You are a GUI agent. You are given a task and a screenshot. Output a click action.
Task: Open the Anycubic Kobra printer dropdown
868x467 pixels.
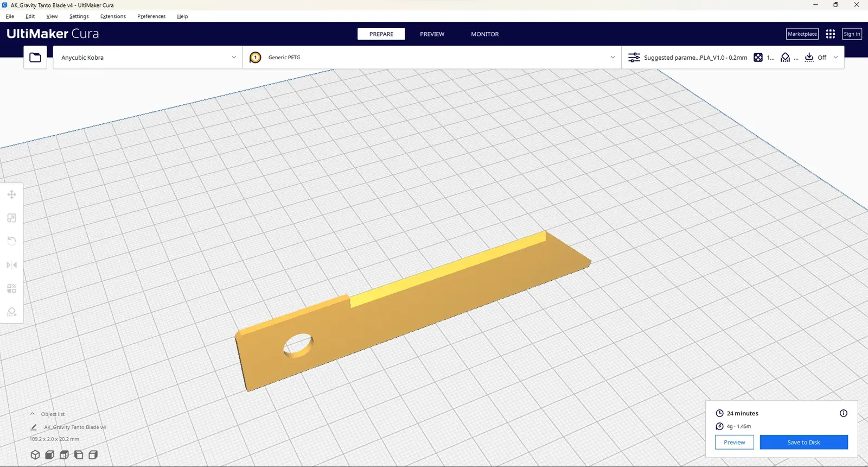(x=148, y=57)
